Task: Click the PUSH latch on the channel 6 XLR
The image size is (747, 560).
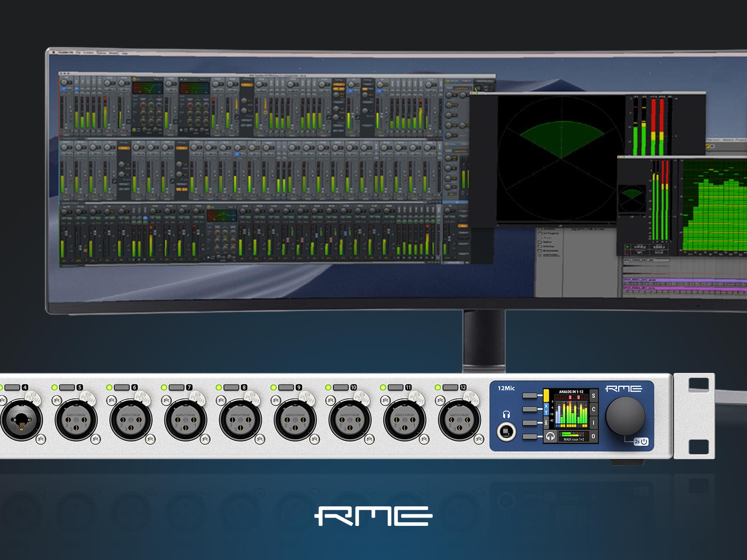Action: point(142,398)
